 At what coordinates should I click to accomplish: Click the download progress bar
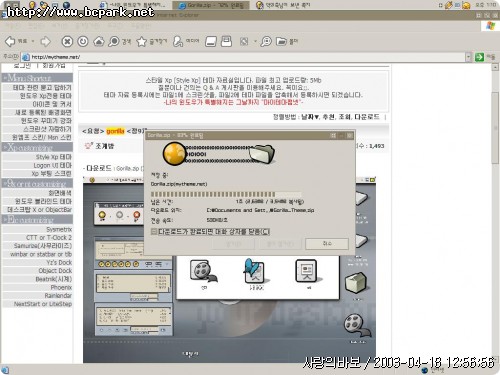[x=226, y=194]
